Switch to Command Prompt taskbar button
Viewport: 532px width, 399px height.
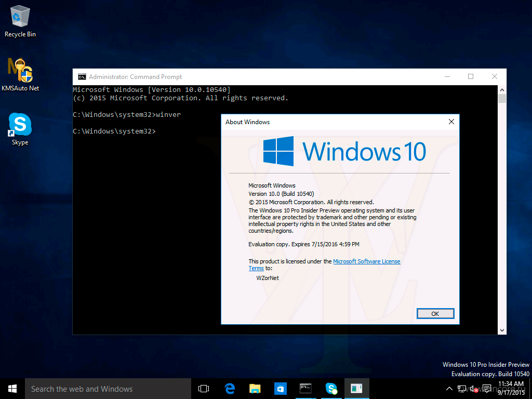305,389
